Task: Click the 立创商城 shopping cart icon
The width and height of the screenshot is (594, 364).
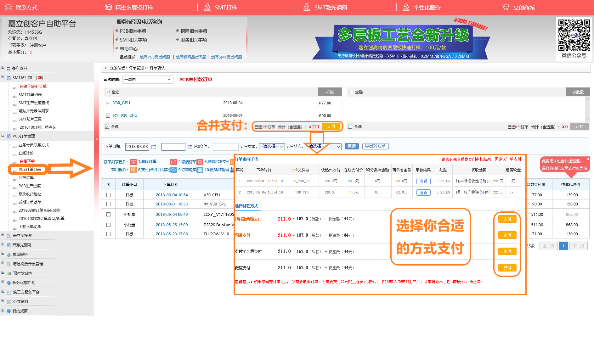Action: pyautogui.click(x=506, y=7)
